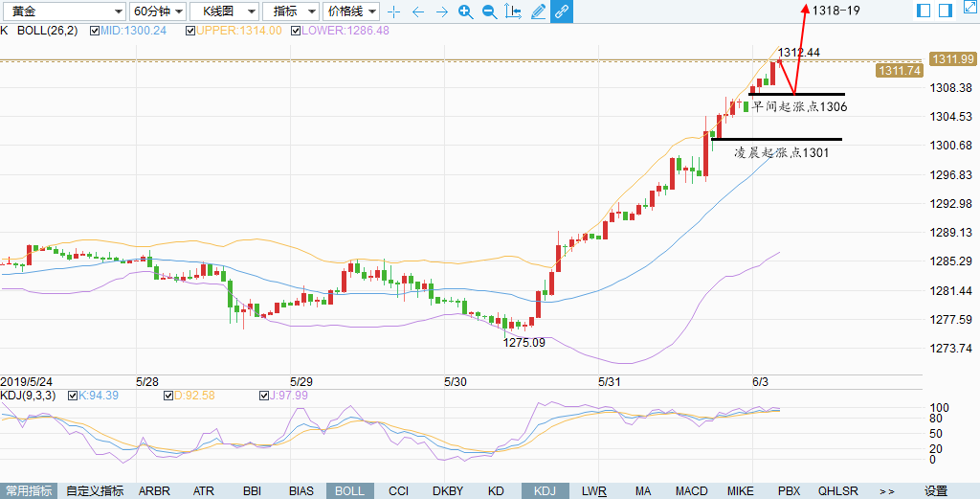This screenshot has width=980, height=499.
Task: Show more indicators with >> button
Action: click(886, 490)
